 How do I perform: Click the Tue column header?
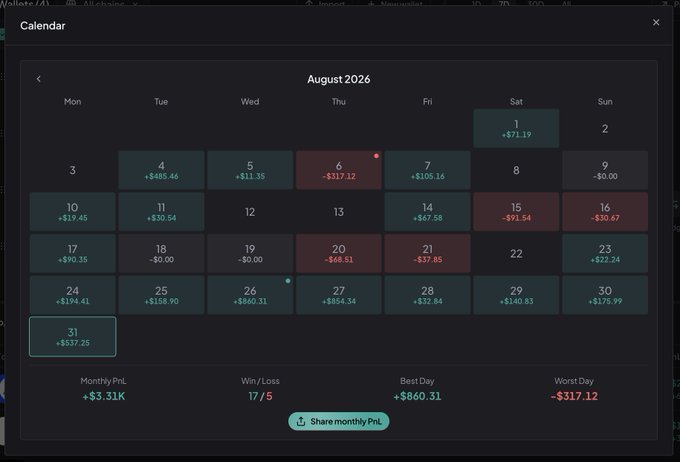coord(161,102)
